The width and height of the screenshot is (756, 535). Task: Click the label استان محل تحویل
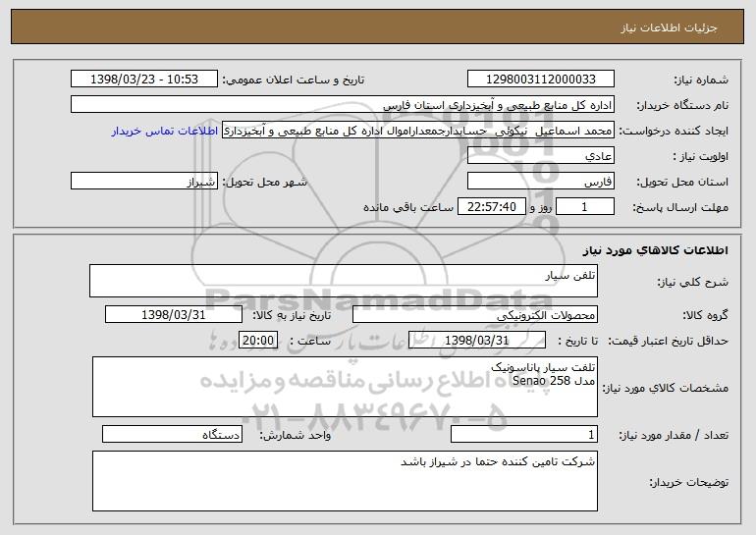(682, 183)
